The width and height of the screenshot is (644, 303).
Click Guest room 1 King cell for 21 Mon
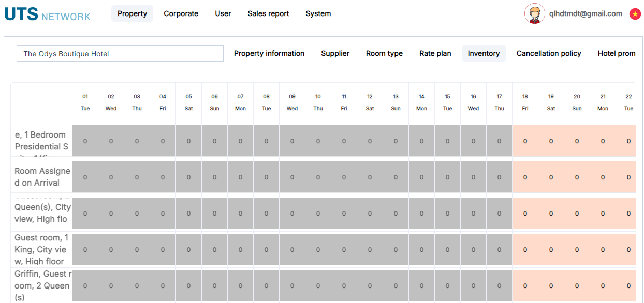click(x=603, y=249)
